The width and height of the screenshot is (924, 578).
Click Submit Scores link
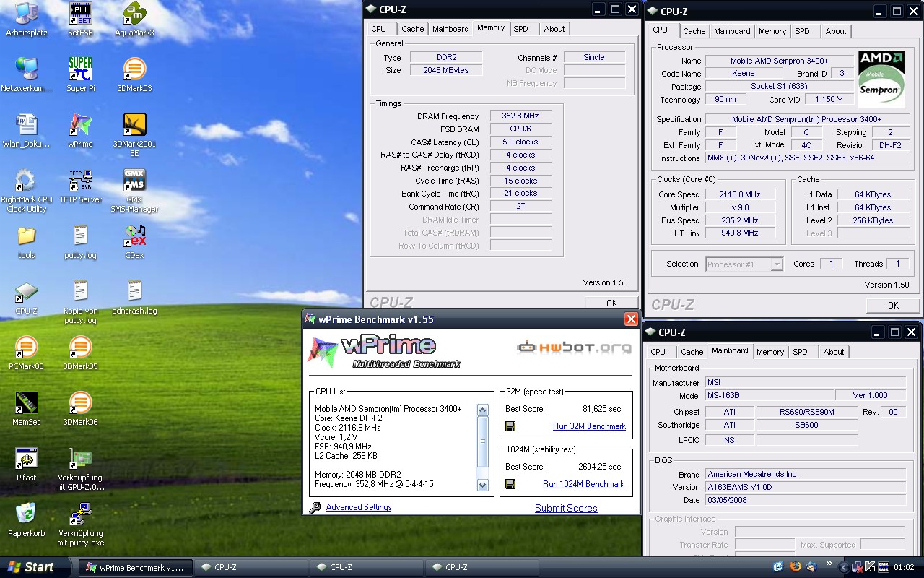point(566,508)
